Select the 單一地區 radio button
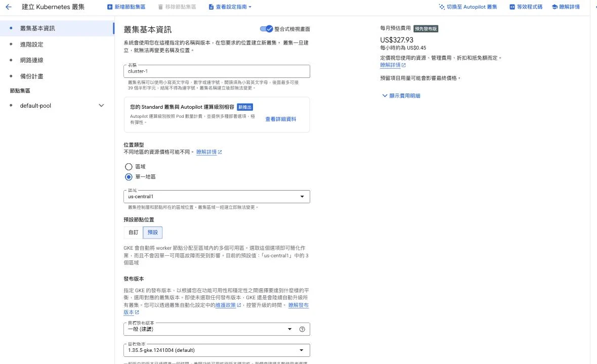597x364 pixels. 129,177
